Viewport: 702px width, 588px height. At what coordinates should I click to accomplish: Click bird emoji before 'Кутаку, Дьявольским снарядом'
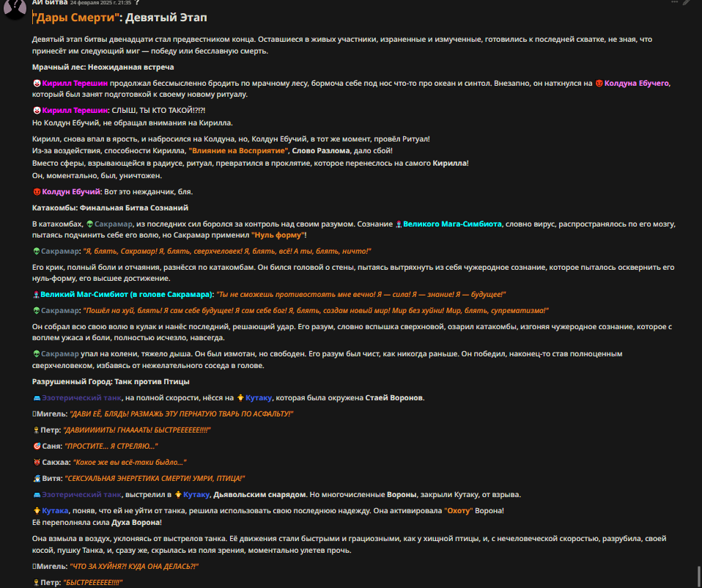[178, 495]
